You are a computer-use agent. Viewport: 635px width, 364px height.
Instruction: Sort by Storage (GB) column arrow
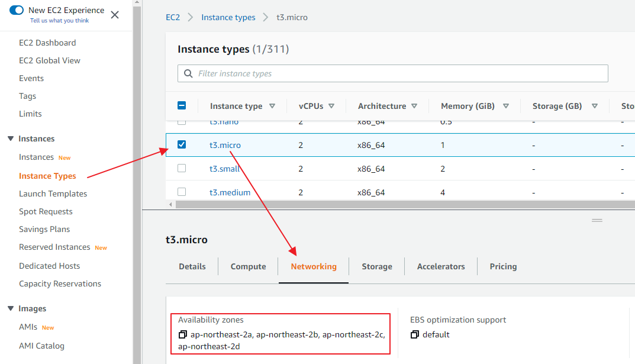(595, 106)
